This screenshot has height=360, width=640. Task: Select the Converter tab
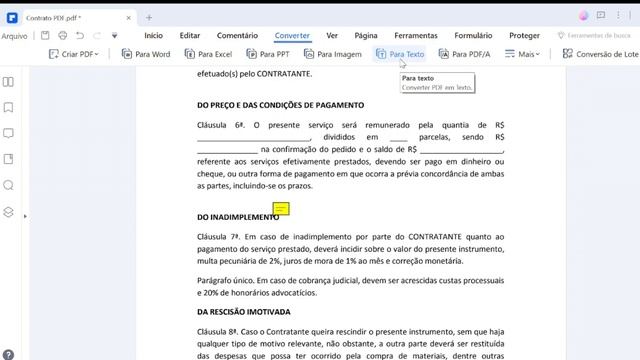[292, 36]
